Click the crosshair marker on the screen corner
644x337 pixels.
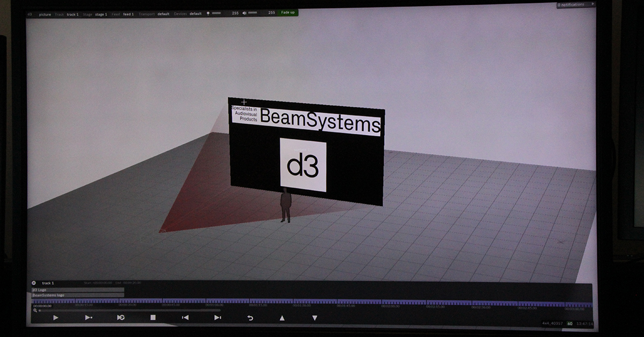(x=244, y=102)
